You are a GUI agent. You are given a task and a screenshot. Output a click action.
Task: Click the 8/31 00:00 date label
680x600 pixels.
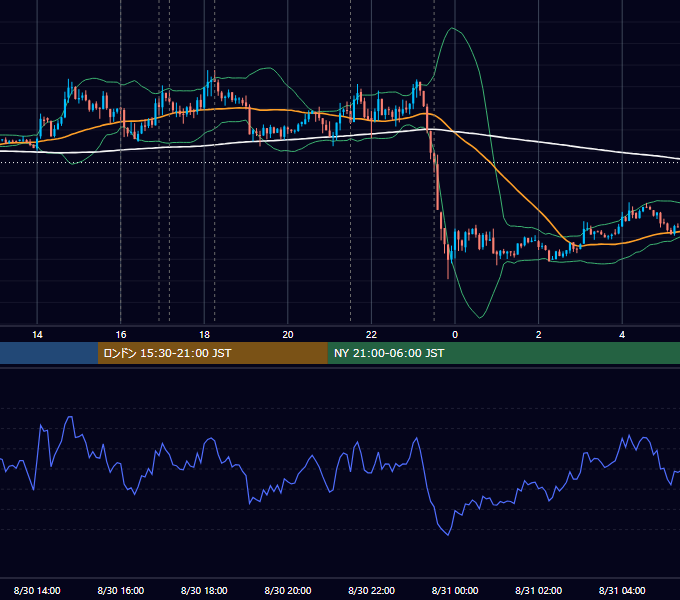coord(455,590)
